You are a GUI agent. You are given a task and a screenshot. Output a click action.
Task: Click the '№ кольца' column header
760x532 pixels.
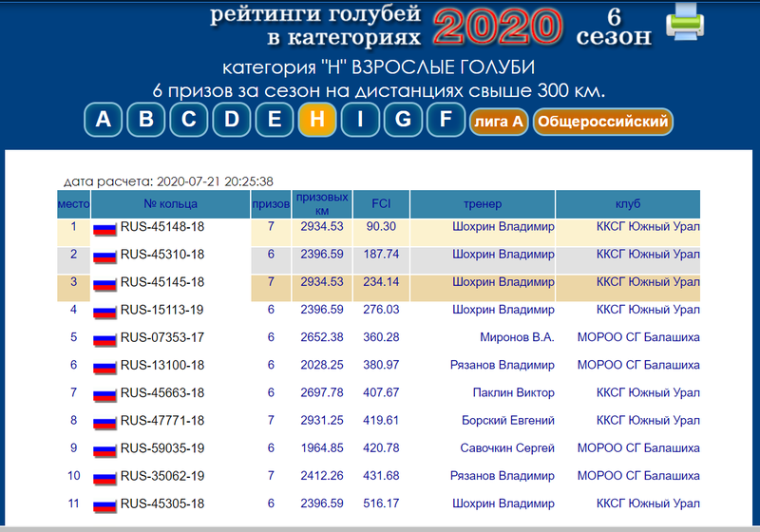pyautogui.click(x=170, y=204)
